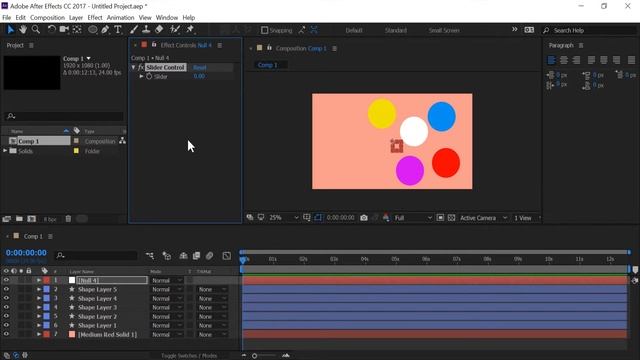Screen dimensions: 640x360
Task: Open the Graph Editor in timeline
Action: [227, 256]
